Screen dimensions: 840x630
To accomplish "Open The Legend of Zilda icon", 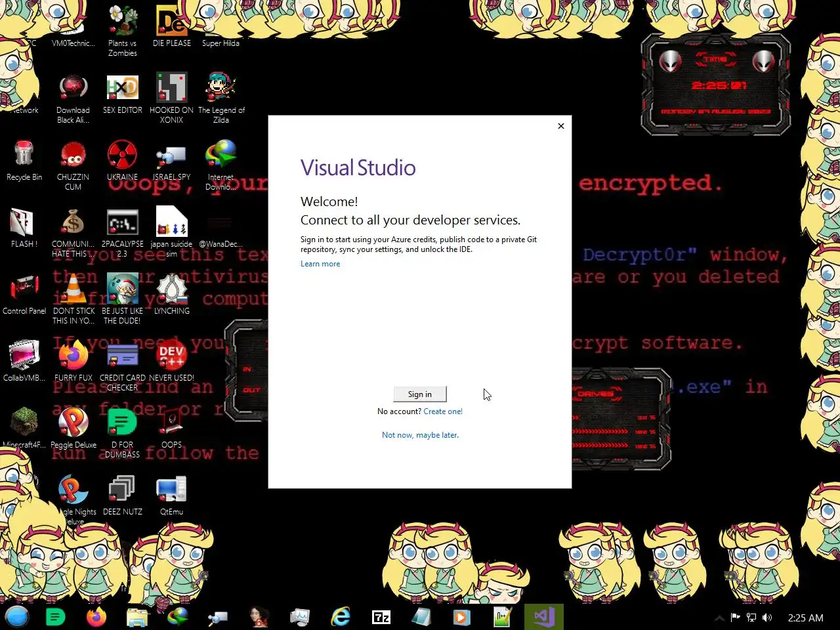I will [221, 98].
